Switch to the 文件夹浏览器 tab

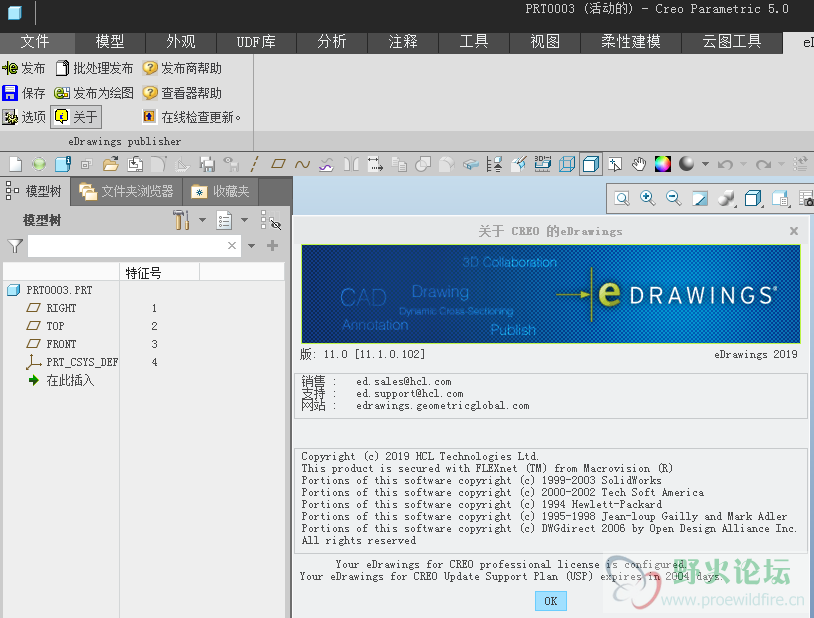click(x=127, y=192)
